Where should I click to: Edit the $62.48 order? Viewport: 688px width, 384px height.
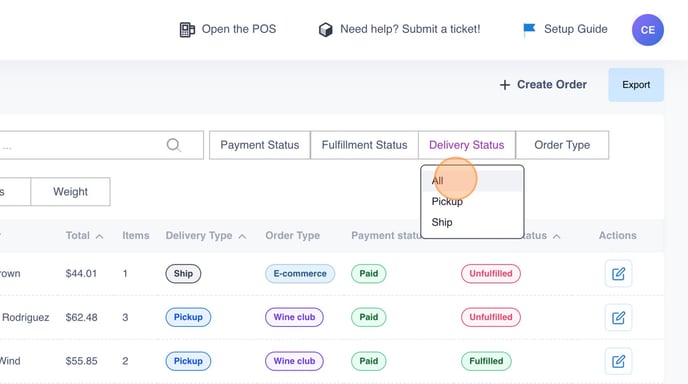[x=618, y=317]
